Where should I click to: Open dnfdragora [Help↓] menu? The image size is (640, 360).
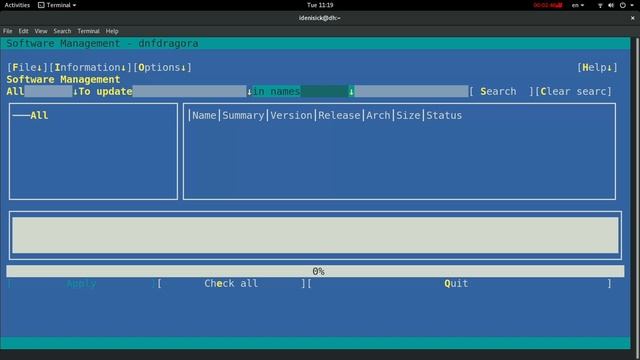tap(597, 67)
